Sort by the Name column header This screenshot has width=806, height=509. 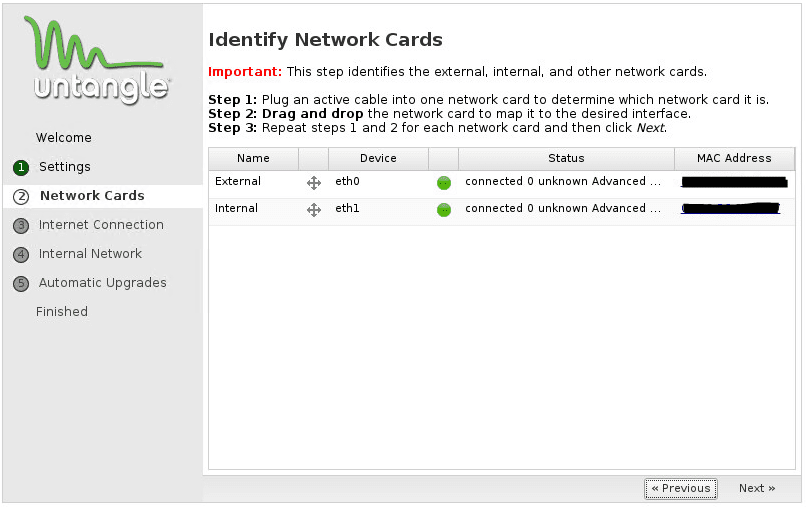(x=253, y=158)
